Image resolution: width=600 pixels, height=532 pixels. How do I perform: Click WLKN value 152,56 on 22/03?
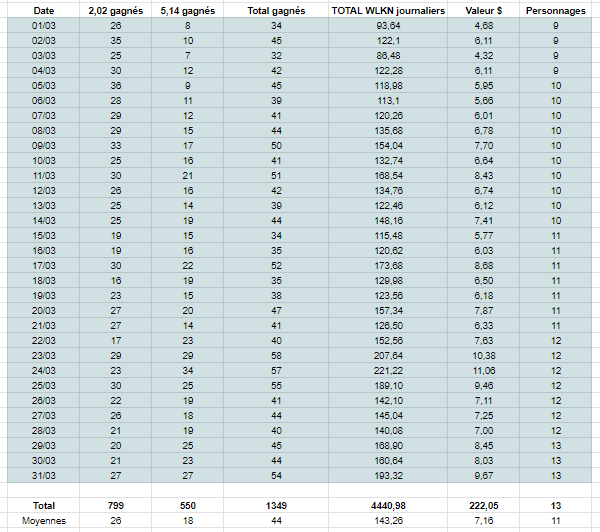(x=388, y=341)
